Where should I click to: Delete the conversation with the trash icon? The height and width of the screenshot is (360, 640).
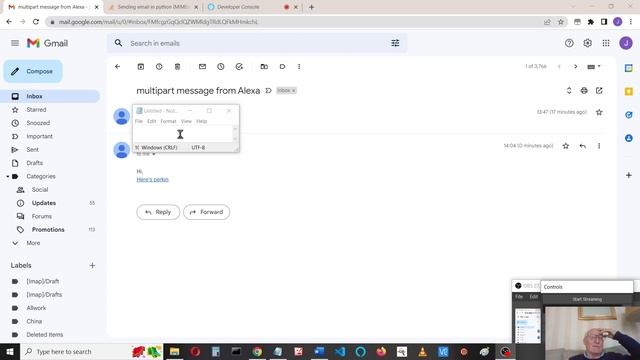(178, 67)
